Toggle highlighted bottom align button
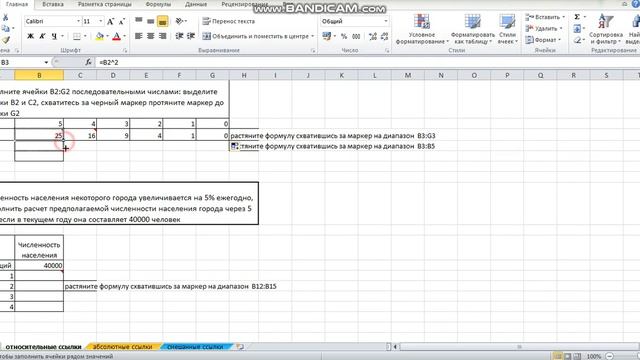Image resolution: width=640 pixels, height=360 pixels. point(162,21)
